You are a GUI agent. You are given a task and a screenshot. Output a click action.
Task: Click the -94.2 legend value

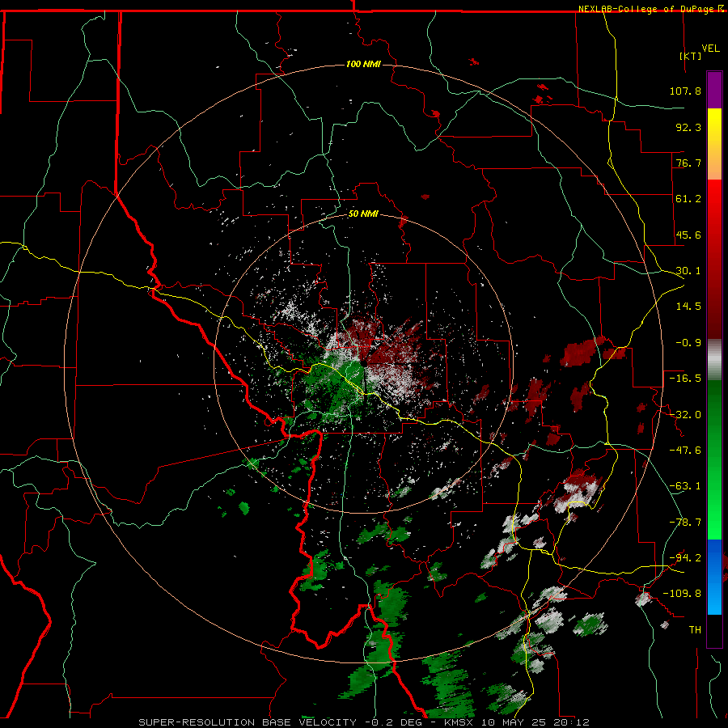pos(685,558)
